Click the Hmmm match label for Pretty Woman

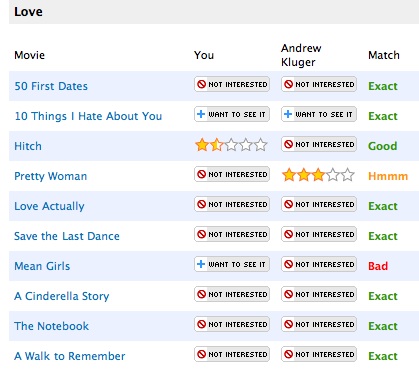388,176
